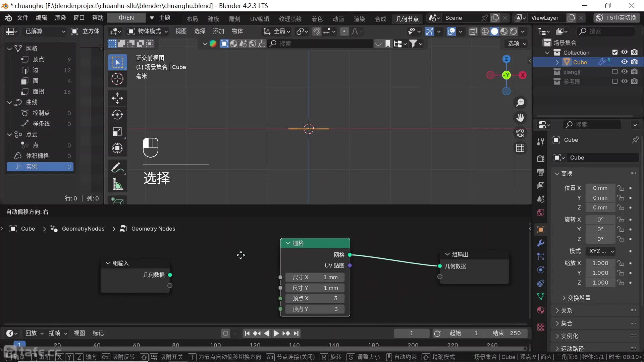Click the 顶点 X value field

(x=315, y=298)
